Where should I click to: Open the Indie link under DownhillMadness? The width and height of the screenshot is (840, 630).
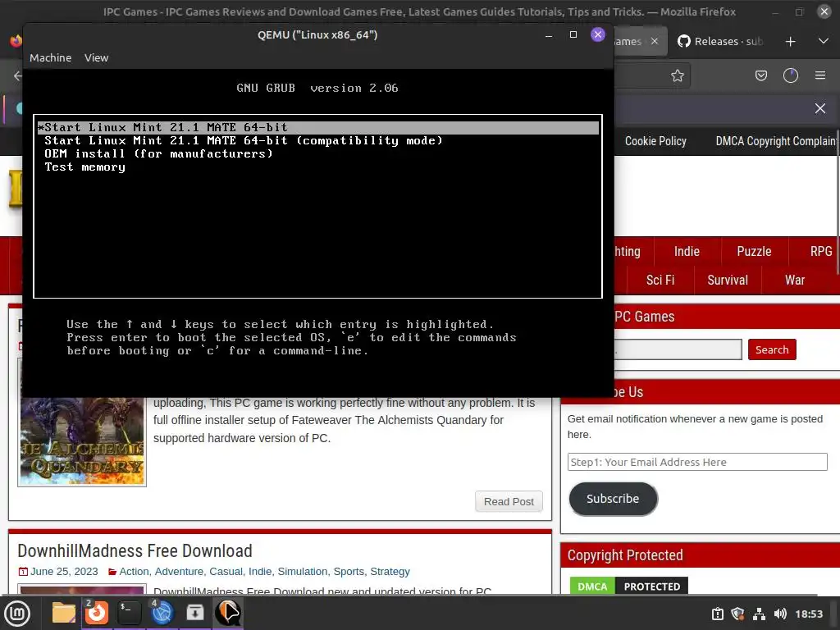(x=260, y=572)
